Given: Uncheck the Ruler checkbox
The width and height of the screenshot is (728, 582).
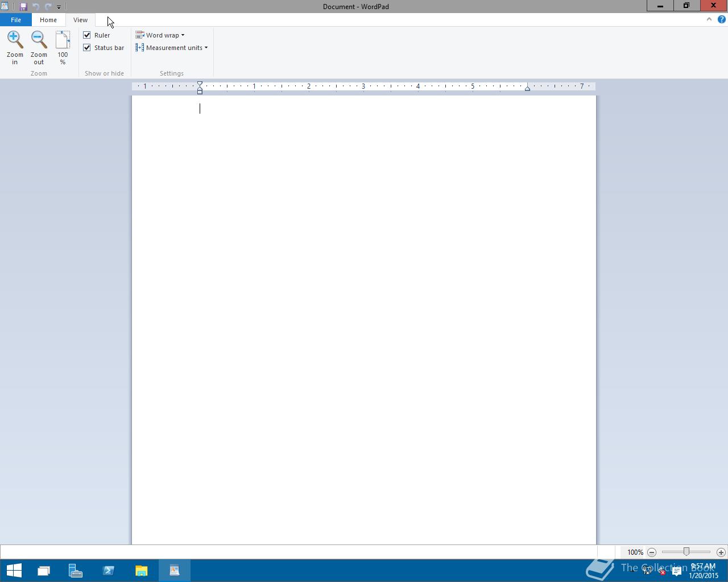Looking at the screenshot, I should (87, 35).
